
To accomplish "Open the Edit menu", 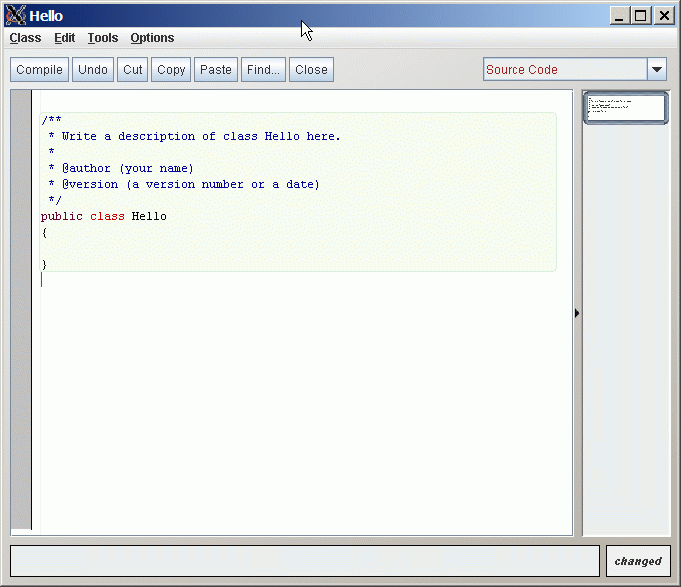I will (64, 38).
